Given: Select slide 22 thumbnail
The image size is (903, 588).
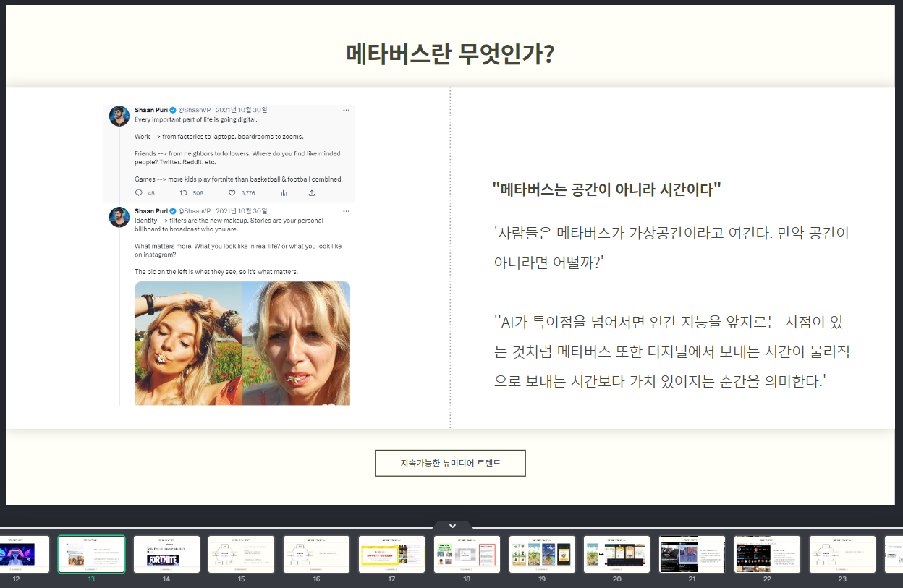Looking at the screenshot, I should click(768, 555).
